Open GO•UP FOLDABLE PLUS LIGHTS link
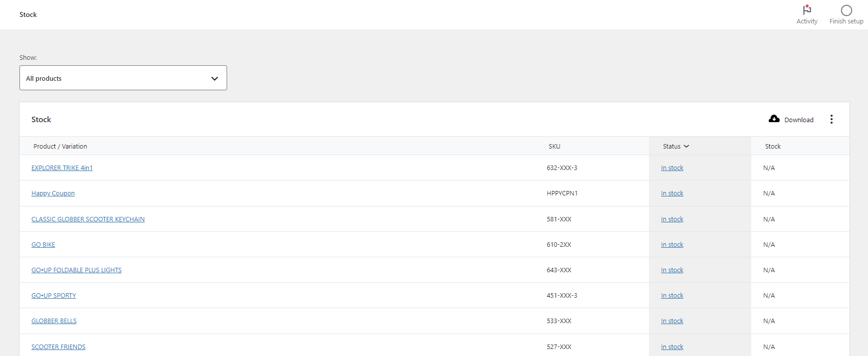Screen dimensions: 868x356 76,270
